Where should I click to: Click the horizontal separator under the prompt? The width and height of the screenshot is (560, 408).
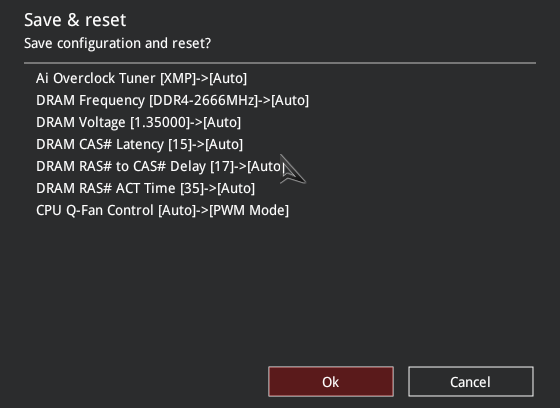[280, 63]
